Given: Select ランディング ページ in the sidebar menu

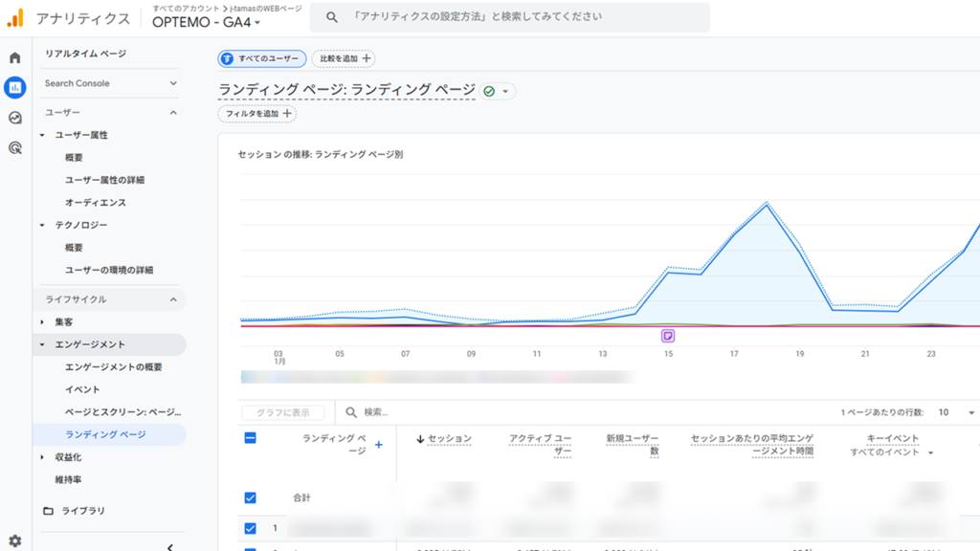Looking at the screenshot, I should (108, 434).
